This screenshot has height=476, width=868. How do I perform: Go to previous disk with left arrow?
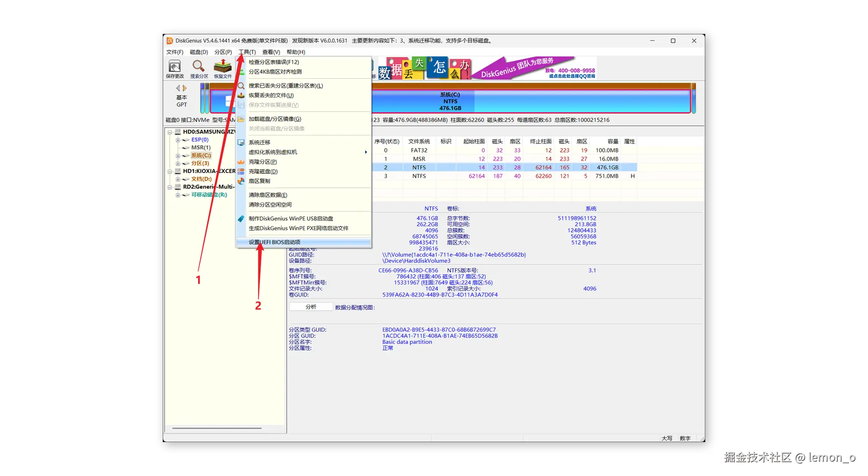click(178, 88)
